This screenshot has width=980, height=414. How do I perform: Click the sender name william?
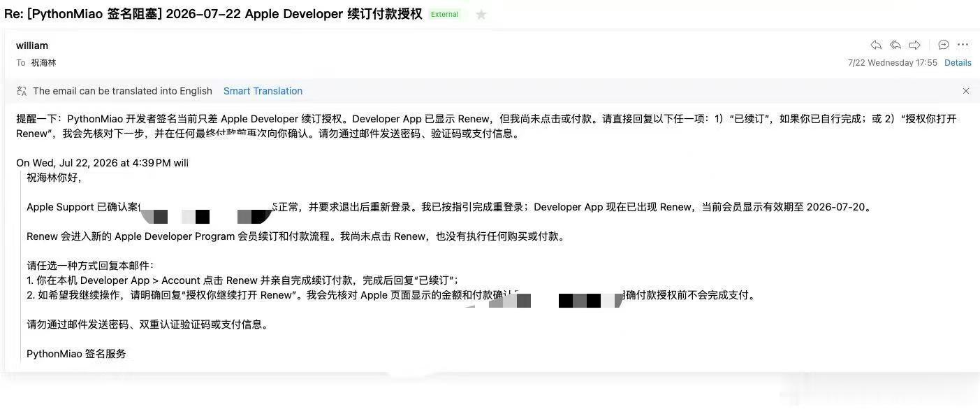(x=32, y=45)
